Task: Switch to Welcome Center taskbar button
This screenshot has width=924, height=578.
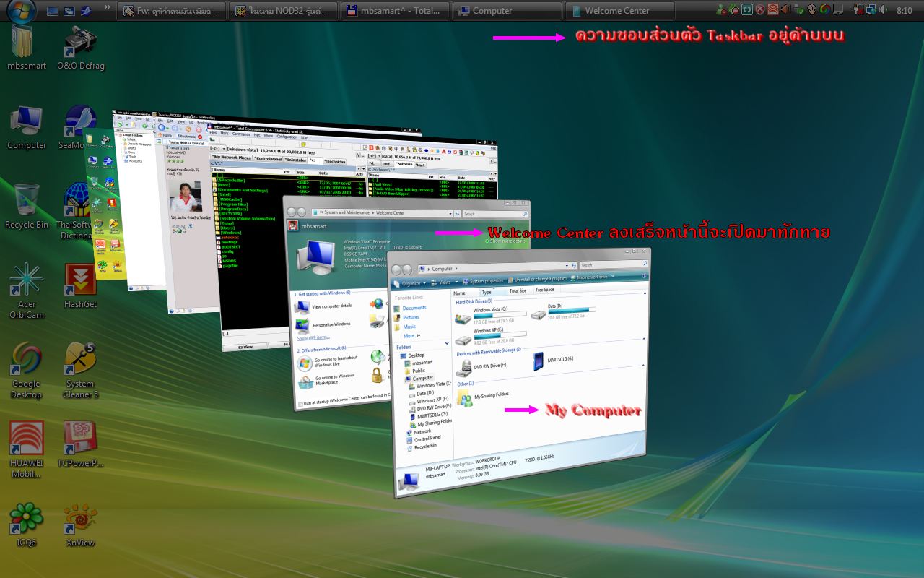Action: pyautogui.click(x=621, y=11)
